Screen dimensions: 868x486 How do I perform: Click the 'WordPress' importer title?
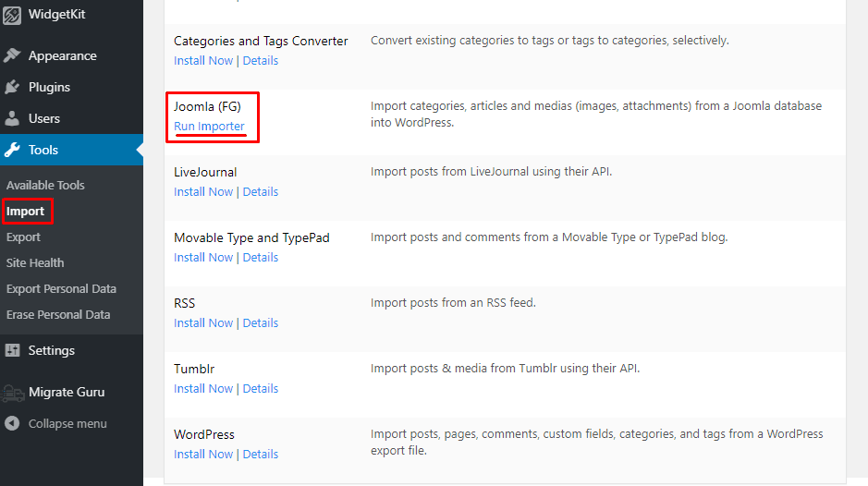pyautogui.click(x=204, y=434)
